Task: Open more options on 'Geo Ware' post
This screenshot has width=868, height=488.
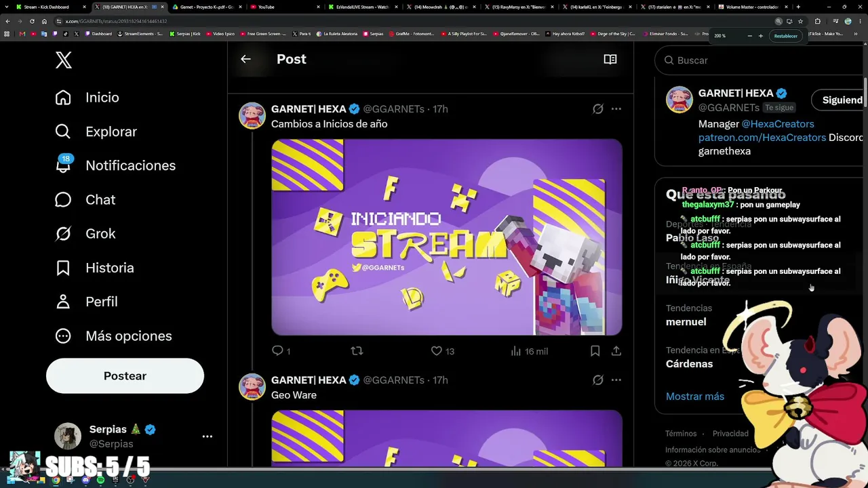Action: (x=616, y=380)
